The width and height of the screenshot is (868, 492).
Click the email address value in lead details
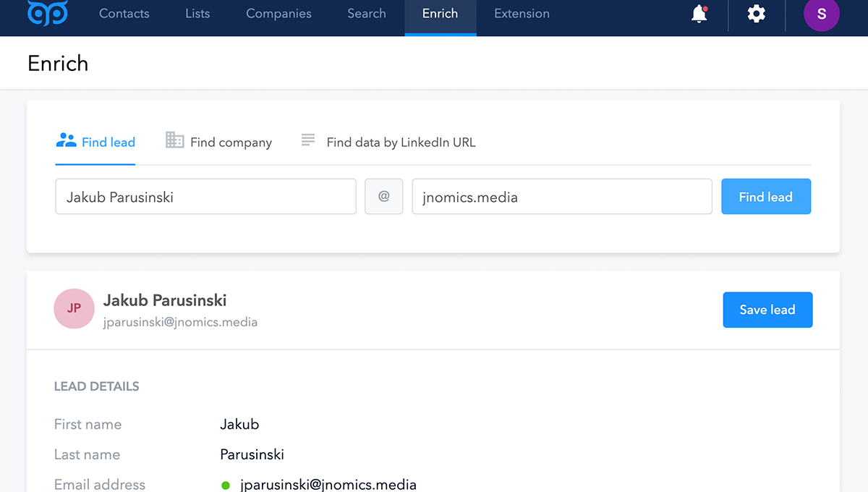[328, 485]
